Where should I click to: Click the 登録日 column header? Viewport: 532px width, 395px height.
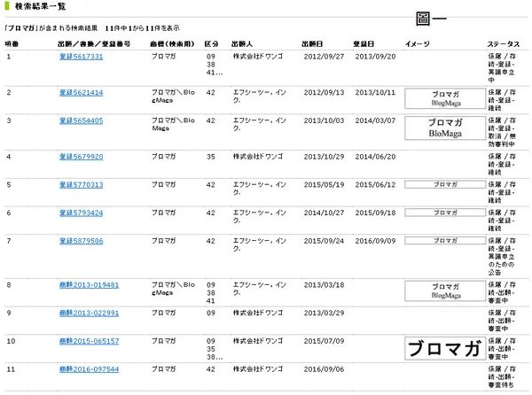tap(364, 44)
